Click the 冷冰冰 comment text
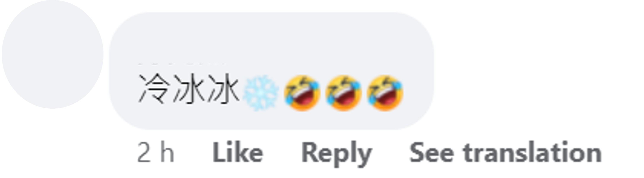 click(189, 89)
